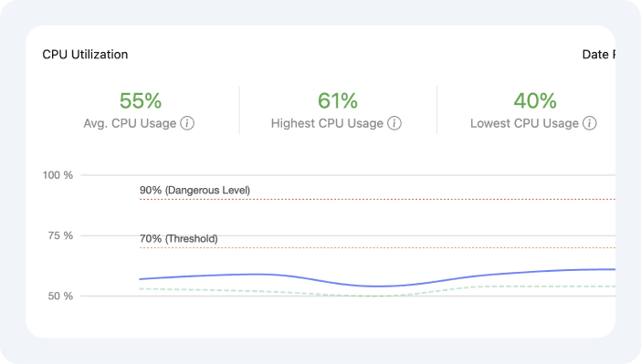The height and width of the screenshot is (364, 641).
Task: Click the 90% (Dangerous Level) label
Action: point(194,190)
